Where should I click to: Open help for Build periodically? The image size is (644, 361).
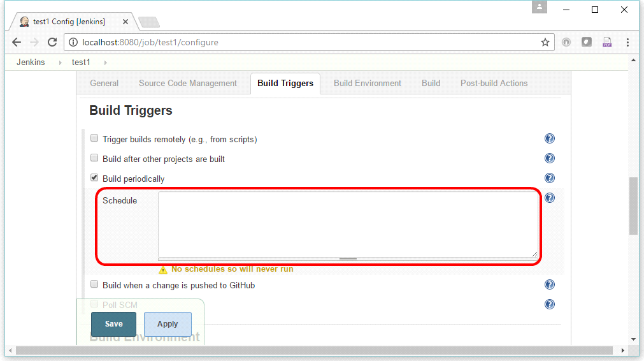pyautogui.click(x=550, y=178)
